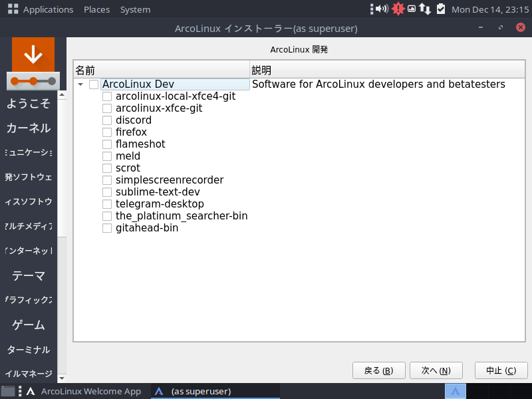The image size is (532, 399).
Task: Select the scrot checkbox
Action: [107, 168]
